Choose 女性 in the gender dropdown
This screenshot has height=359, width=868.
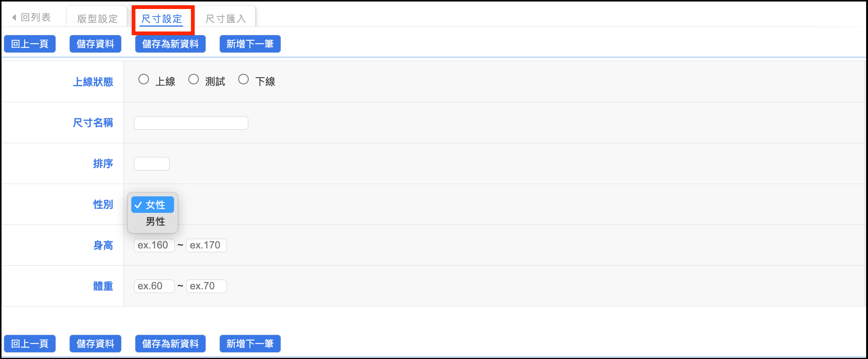tap(153, 205)
